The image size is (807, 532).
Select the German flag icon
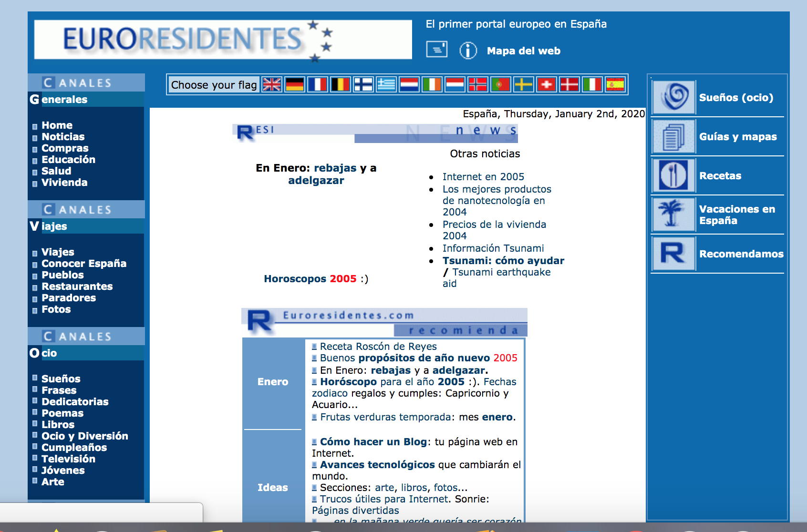295,85
